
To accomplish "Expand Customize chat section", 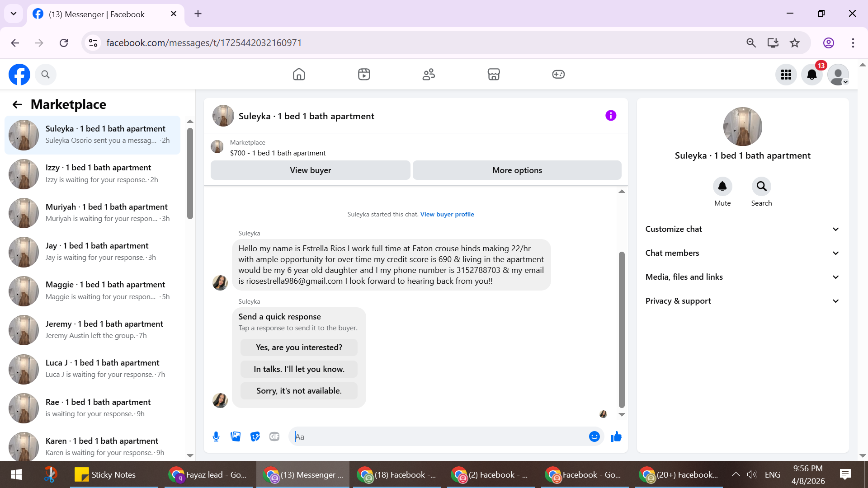I will 742,229.
